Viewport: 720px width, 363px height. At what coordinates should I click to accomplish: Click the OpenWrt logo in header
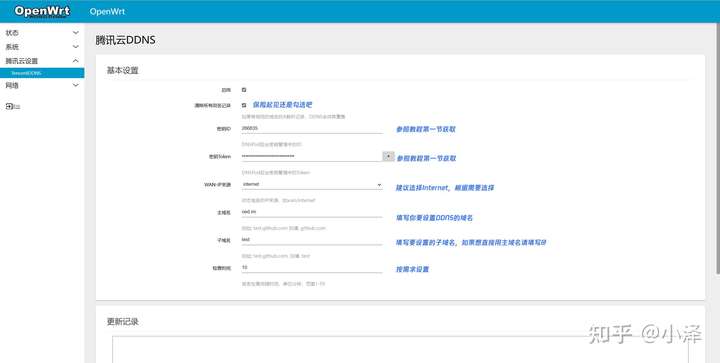click(x=42, y=11)
